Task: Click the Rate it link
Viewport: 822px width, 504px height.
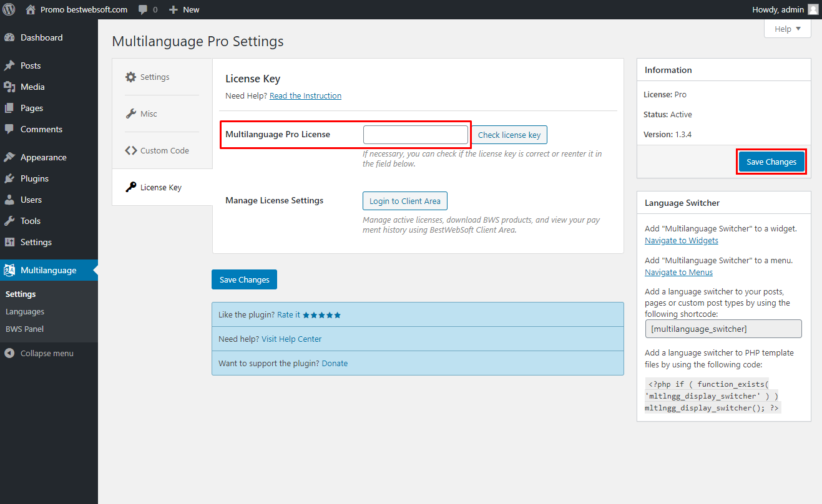Action: point(288,315)
